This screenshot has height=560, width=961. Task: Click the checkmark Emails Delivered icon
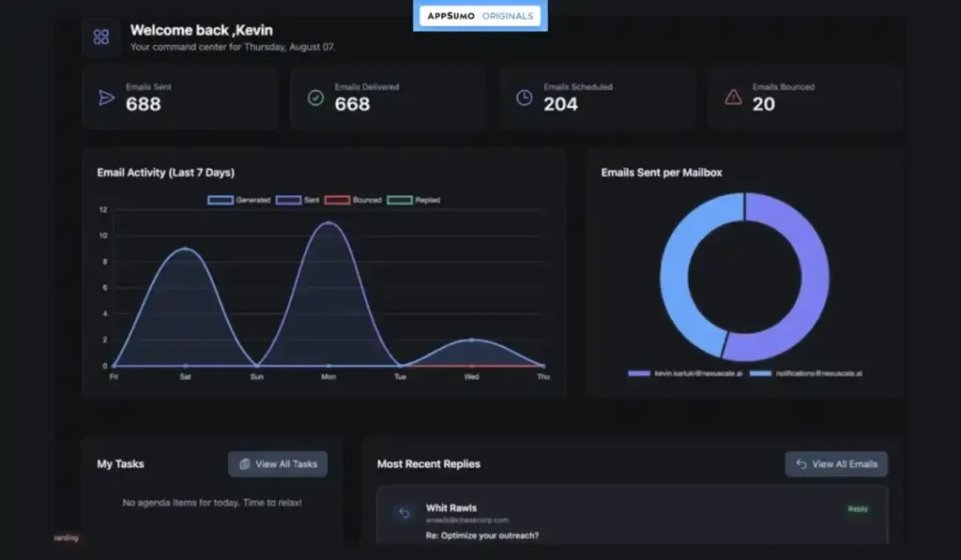pyautogui.click(x=315, y=98)
